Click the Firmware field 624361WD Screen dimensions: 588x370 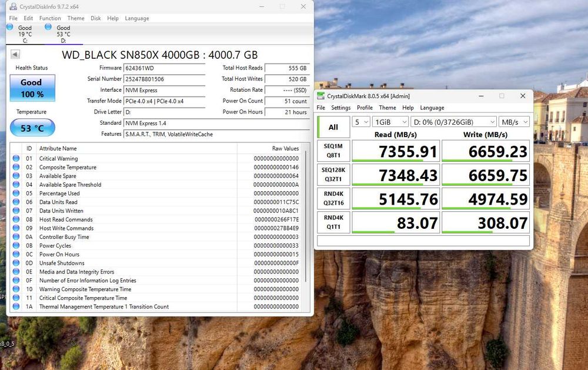coord(164,68)
